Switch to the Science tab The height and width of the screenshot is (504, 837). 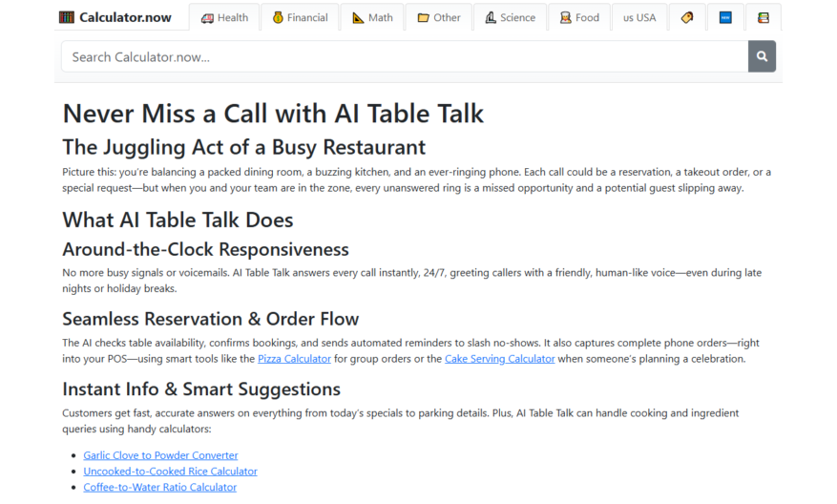(511, 17)
